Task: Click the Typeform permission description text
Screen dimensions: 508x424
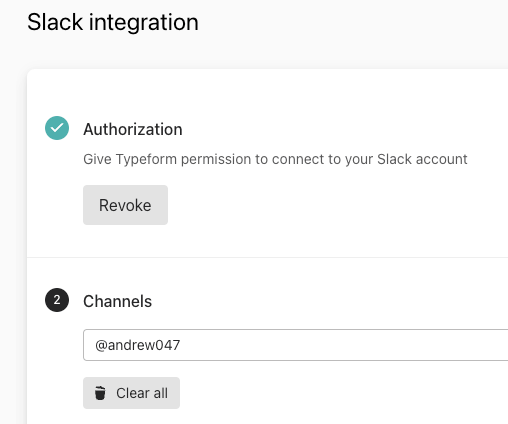Action: coord(275,159)
